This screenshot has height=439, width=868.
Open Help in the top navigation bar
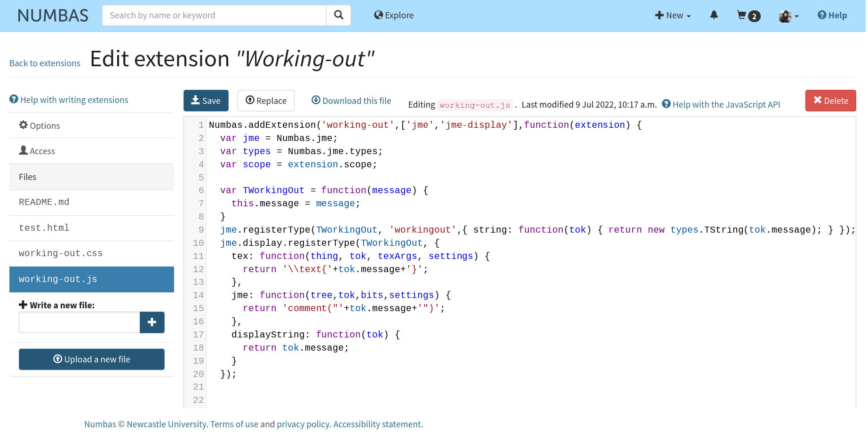click(832, 15)
